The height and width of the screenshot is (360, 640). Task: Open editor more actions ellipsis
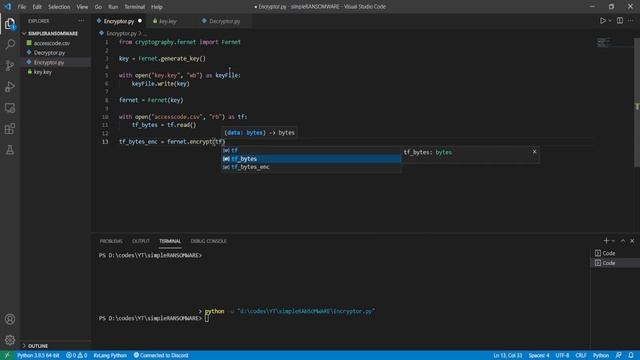(x=631, y=21)
